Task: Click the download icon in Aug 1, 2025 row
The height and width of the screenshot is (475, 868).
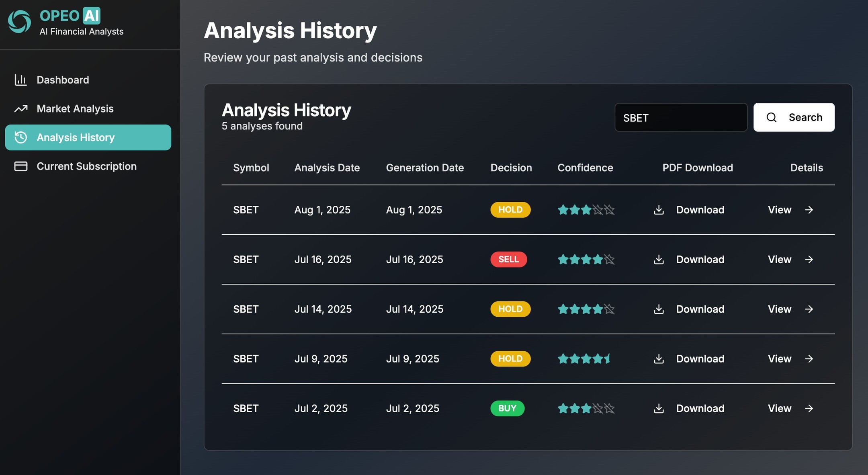Action: (x=659, y=210)
